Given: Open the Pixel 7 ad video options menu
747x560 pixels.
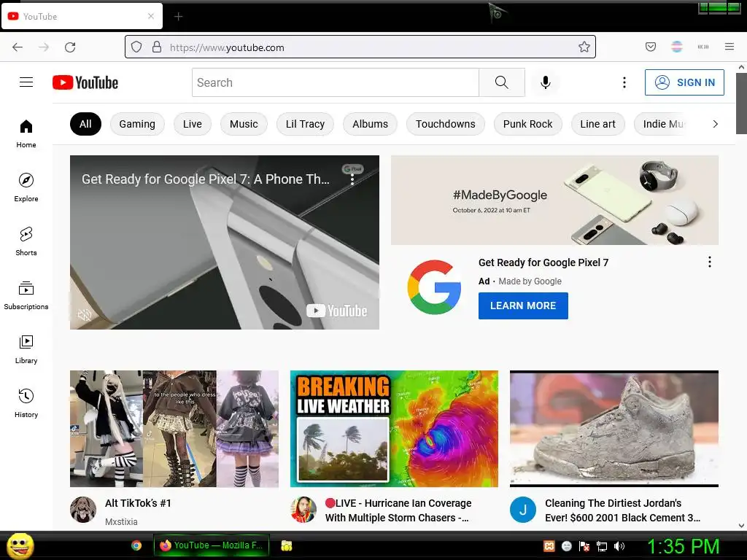Looking at the screenshot, I should click(x=352, y=179).
